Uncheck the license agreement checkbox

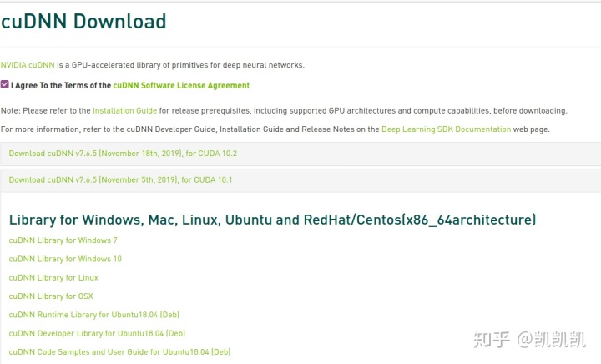click(x=5, y=84)
